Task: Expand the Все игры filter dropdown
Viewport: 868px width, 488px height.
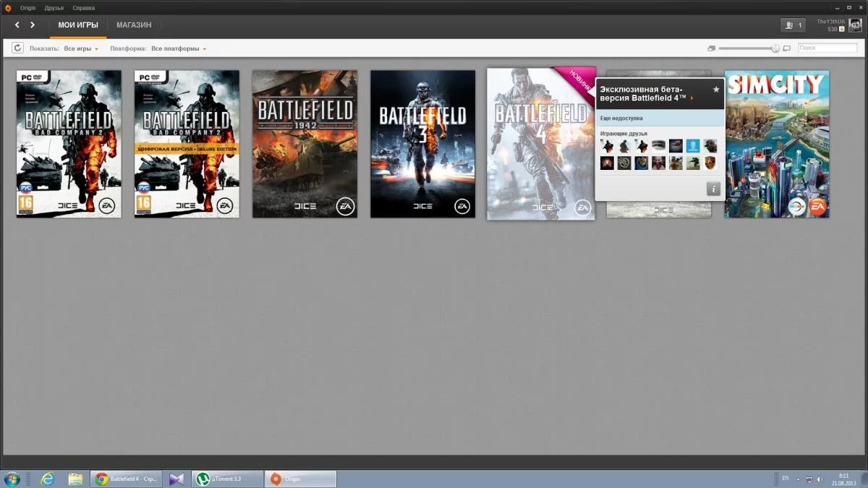Action: tap(81, 48)
